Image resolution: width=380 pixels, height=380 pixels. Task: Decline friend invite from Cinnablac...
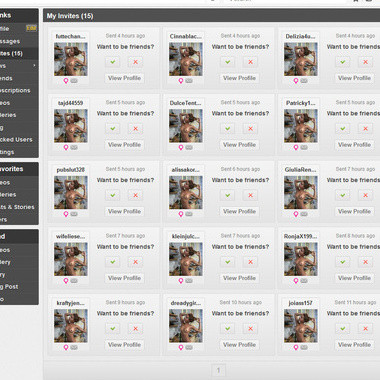[x=250, y=62]
